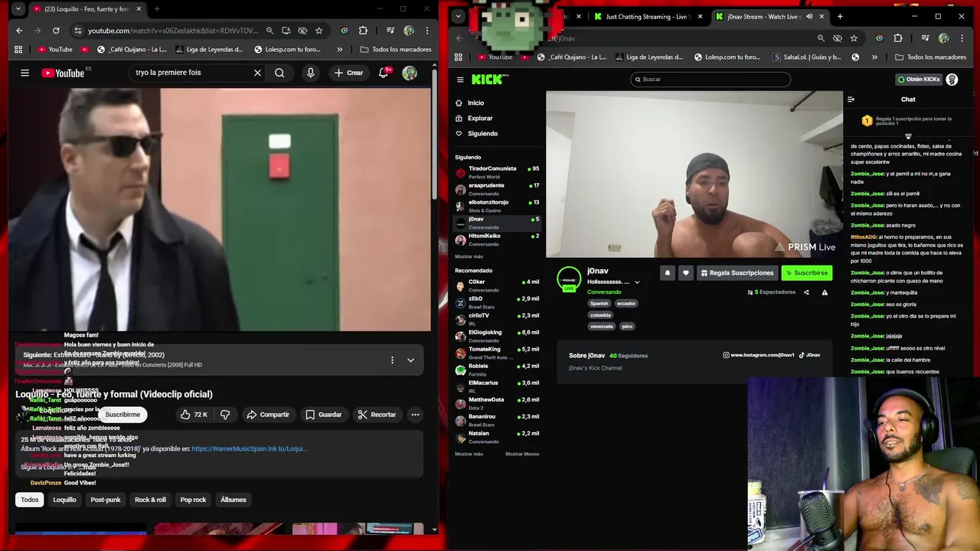Save the video with Guardar
Image resolution: width=980 pixels, height=551 pixels.
click(323, 415)
